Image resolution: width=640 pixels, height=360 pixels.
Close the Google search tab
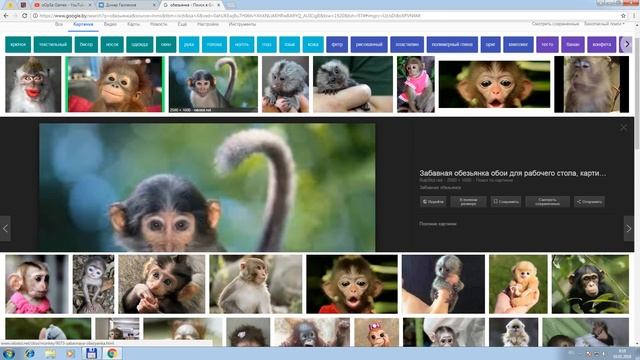[219, 5]
